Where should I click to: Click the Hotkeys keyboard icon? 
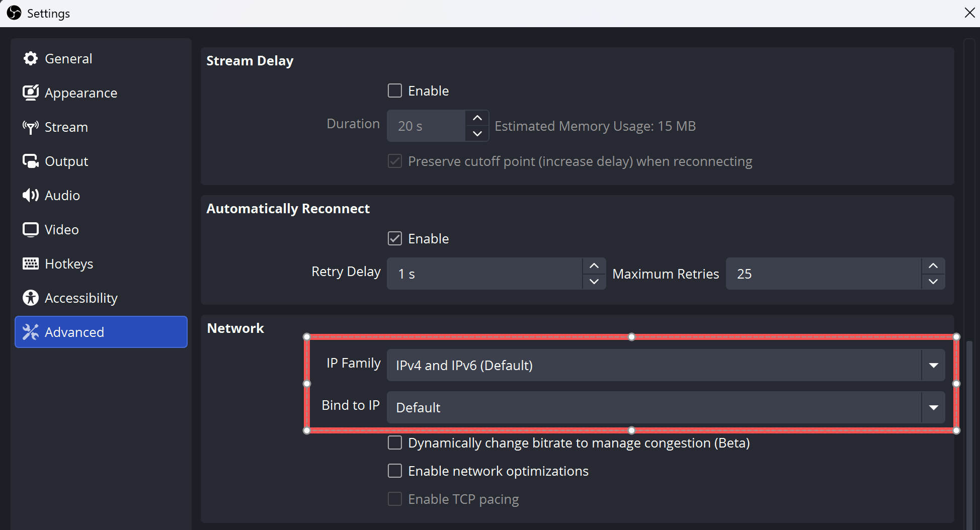pyautogui.click(x=31, y=263)
